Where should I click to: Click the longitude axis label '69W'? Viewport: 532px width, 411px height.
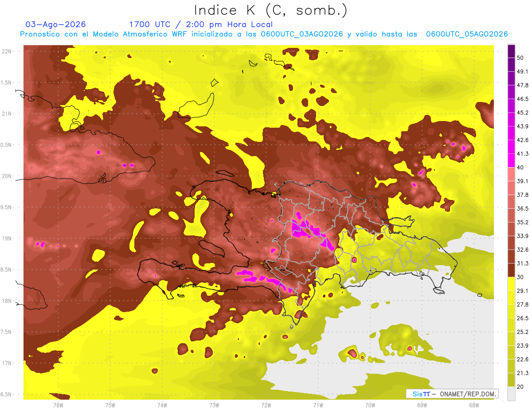422,405
